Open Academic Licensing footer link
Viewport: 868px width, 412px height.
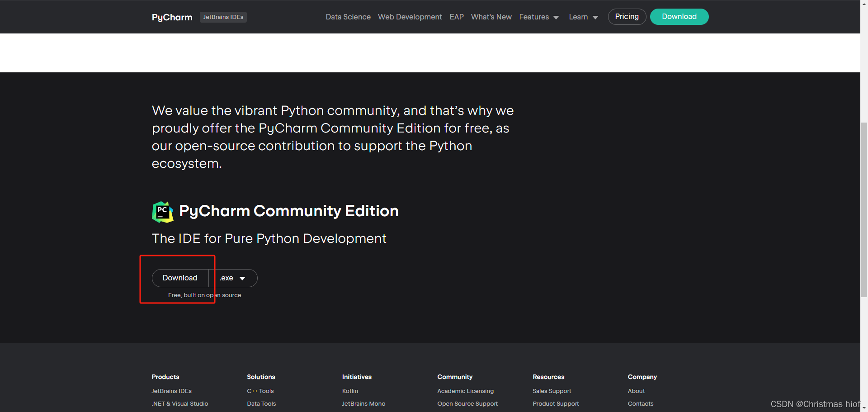[466, 391]
